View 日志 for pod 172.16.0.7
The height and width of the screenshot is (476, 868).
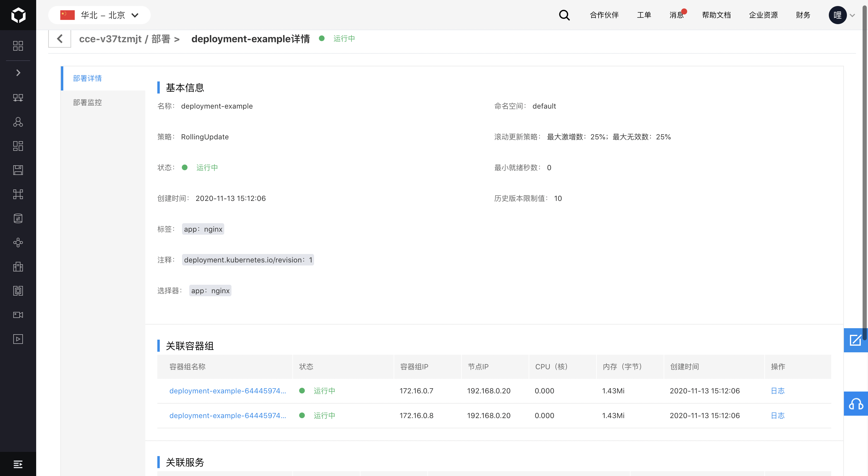778,391
